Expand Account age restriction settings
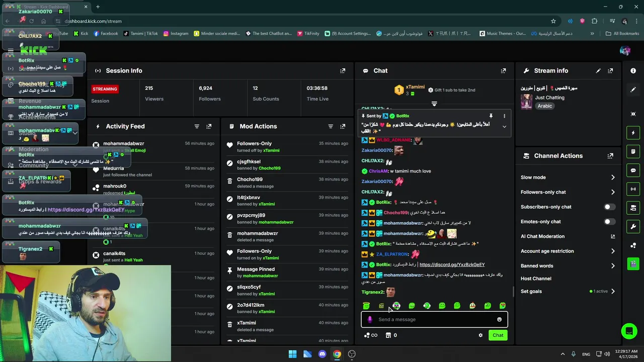 point(613,251)
